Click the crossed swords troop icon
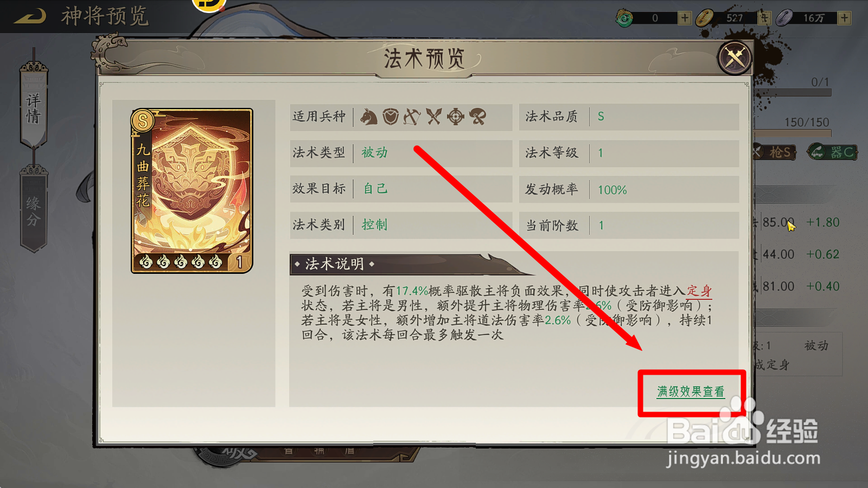 point(434,117)
